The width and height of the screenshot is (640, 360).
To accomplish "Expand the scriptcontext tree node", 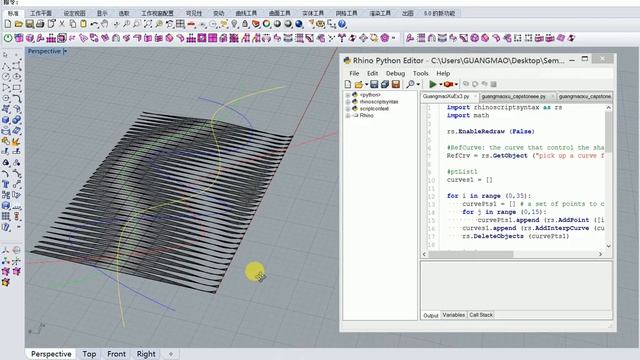I will pos(348,109).
